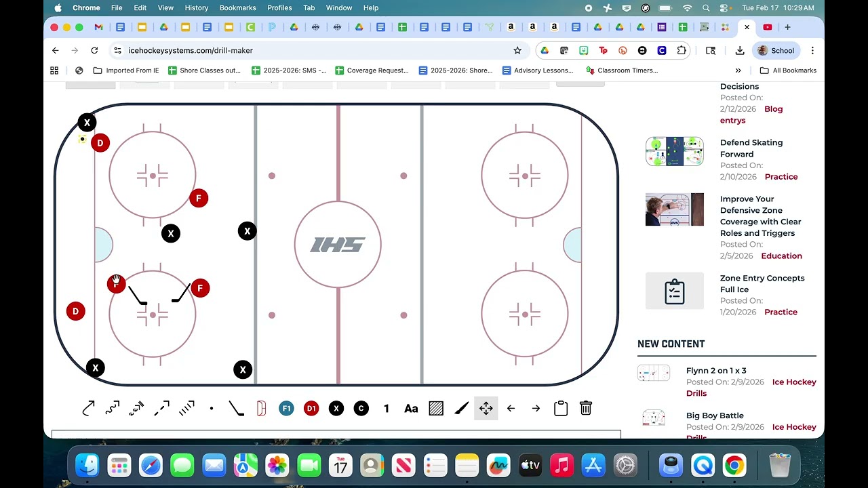Bookmark this page with the star icon
Viewport: 868px width, 488px height.
[x=517, y=50]
